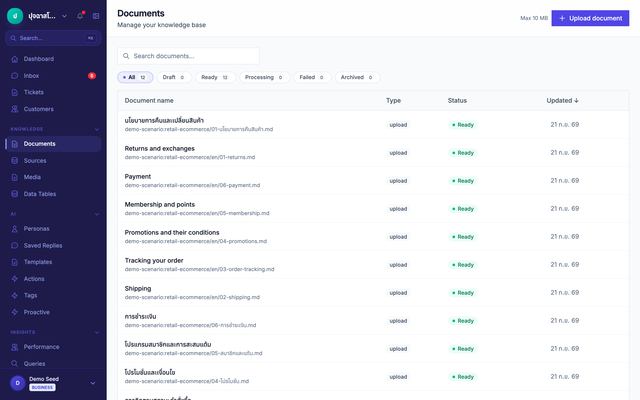Select the All filter tab
640x400 pixels.
pos(135,77)
